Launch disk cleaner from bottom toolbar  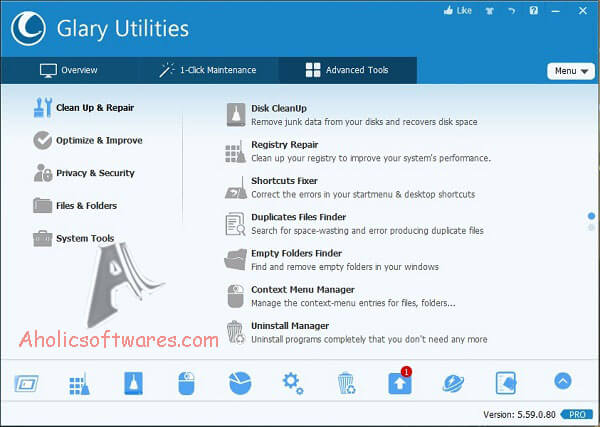pos(134,383)
